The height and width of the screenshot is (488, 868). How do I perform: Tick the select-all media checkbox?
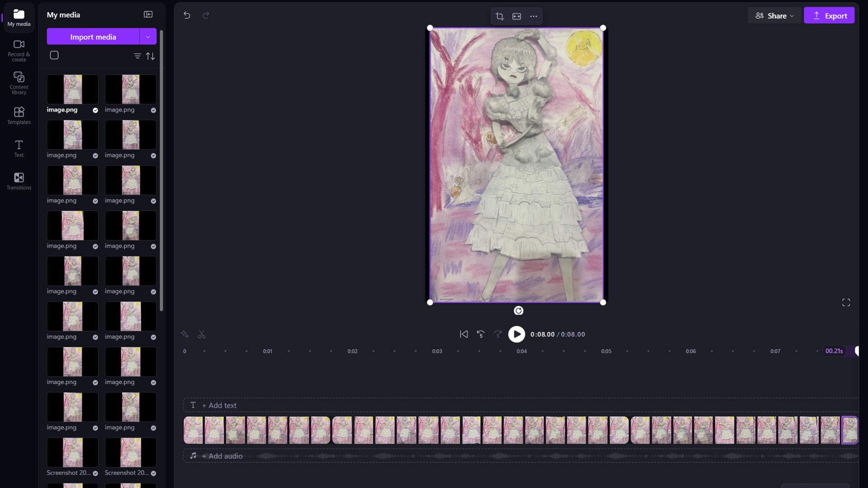[x=54, y=56]
